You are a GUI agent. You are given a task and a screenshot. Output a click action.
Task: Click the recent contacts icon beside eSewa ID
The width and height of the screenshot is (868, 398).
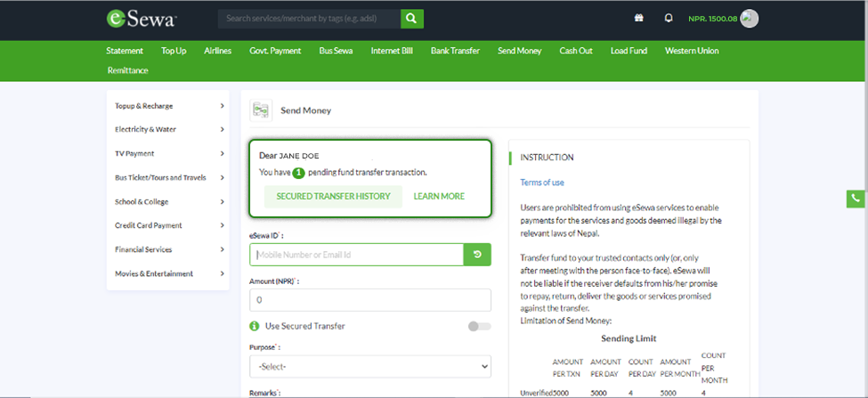(477, 255)
